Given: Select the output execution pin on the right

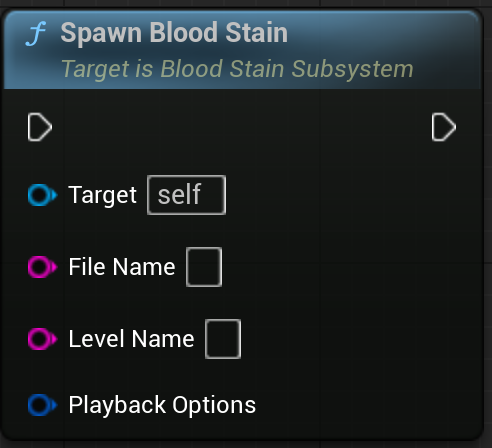Looking at the screenshot, I should tap(444, 127).
